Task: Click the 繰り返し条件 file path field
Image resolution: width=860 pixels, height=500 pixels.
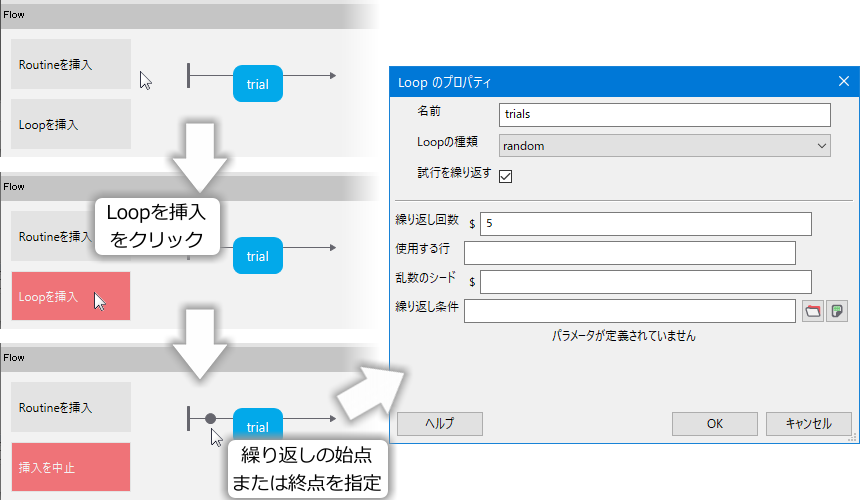Action: tap(630, 311)
